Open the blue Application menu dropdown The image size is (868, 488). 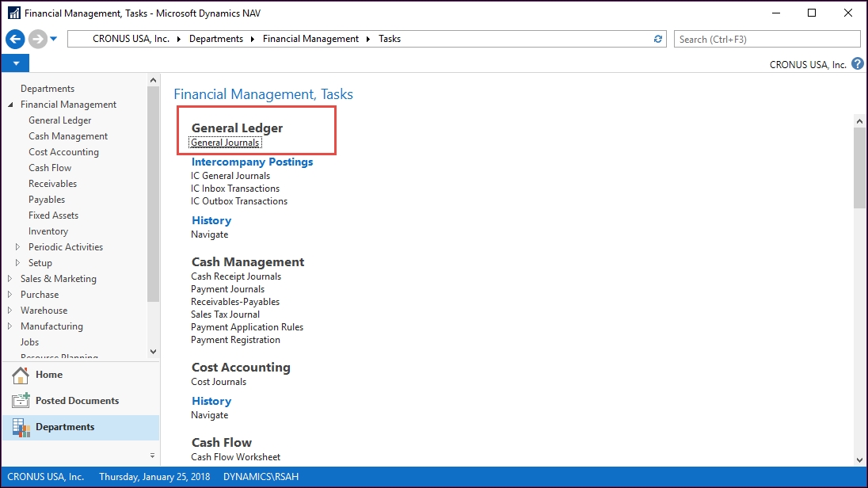tap(16, 63)
